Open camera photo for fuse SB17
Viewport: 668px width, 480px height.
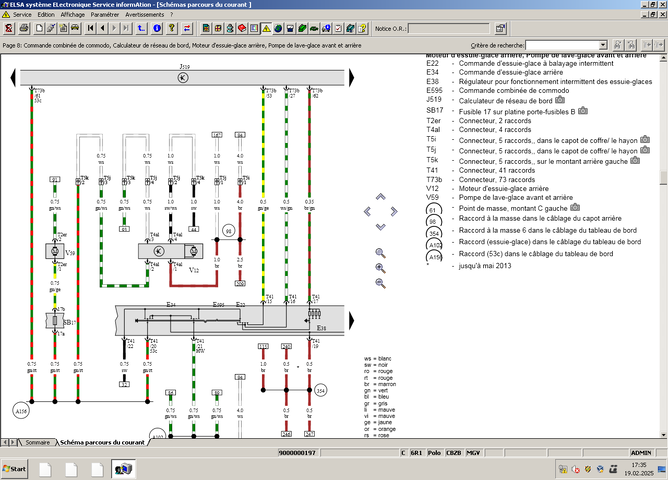click(585, 111)
